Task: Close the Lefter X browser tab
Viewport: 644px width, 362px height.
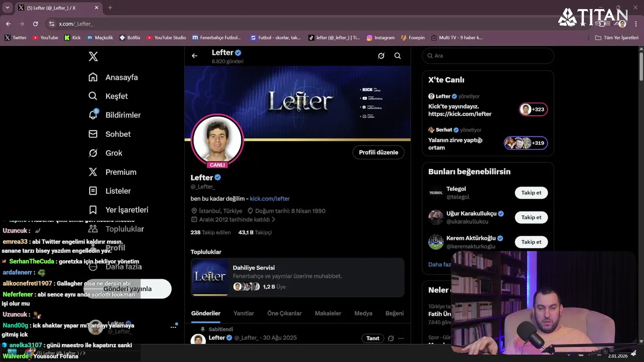Action: pyautogui.click(x=97, y=8)
